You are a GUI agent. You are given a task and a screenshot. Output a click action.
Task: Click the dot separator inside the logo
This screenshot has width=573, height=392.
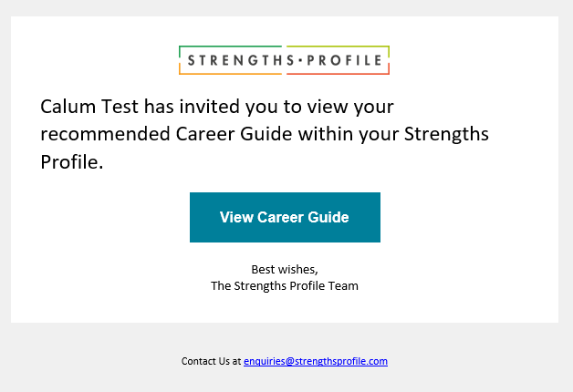point(300,60)
